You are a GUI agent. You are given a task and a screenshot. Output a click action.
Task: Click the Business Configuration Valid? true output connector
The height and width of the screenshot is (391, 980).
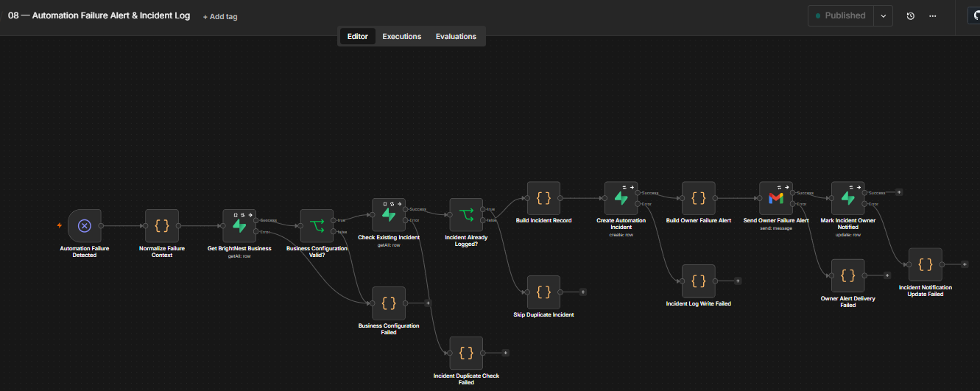pyautogui.click(x=334, y=220)
